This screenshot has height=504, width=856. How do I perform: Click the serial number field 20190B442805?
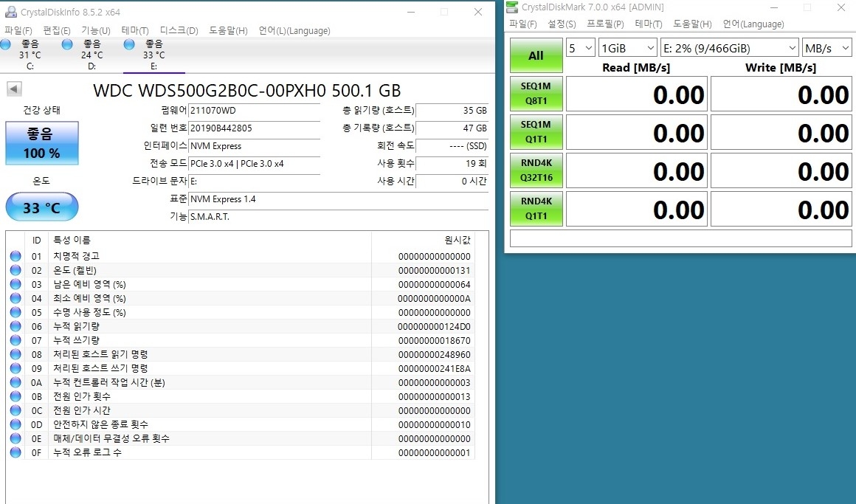pos(255,128)
